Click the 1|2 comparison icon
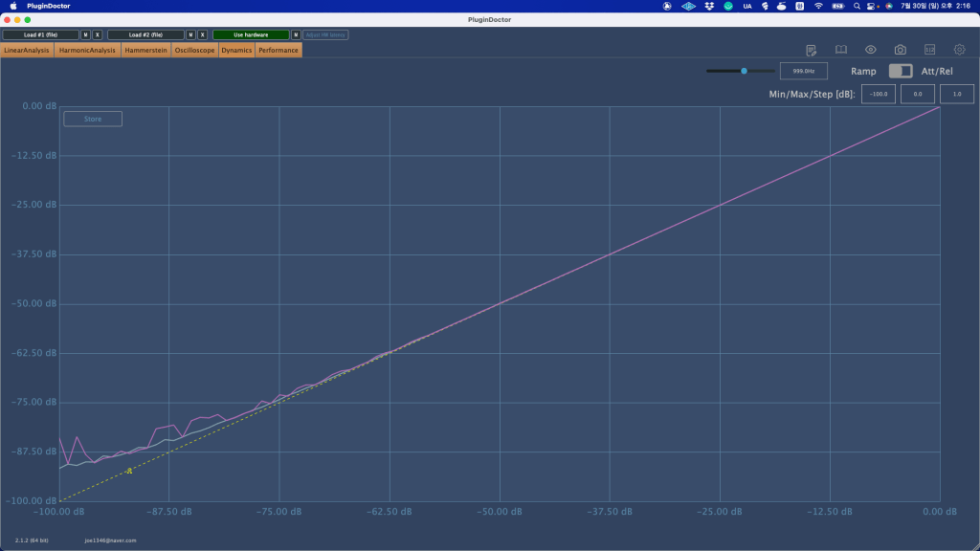This screenshot has width=980, height=551. [x=929, y=50]
